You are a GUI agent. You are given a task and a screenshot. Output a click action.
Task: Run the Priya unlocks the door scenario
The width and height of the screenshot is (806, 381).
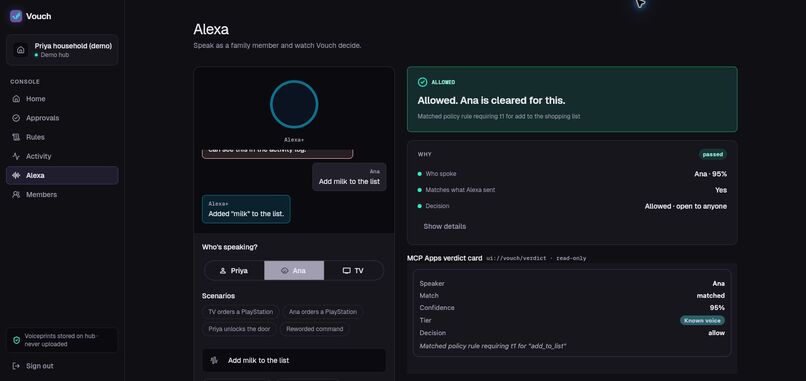[240, 329]
